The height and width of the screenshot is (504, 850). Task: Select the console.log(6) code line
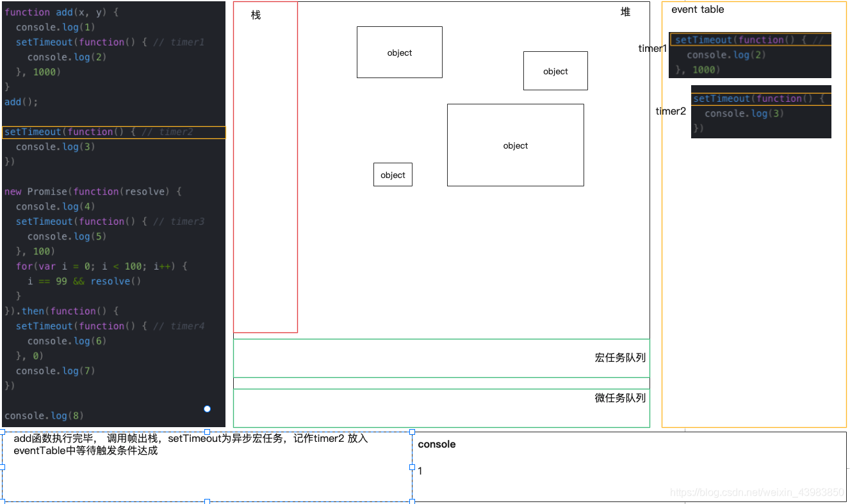click(x=67, y=341)
